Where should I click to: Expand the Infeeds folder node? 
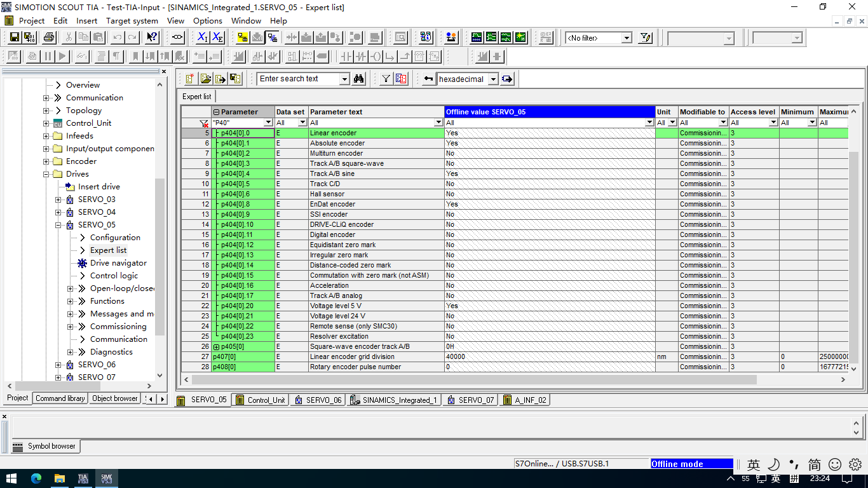coord(46,136)
